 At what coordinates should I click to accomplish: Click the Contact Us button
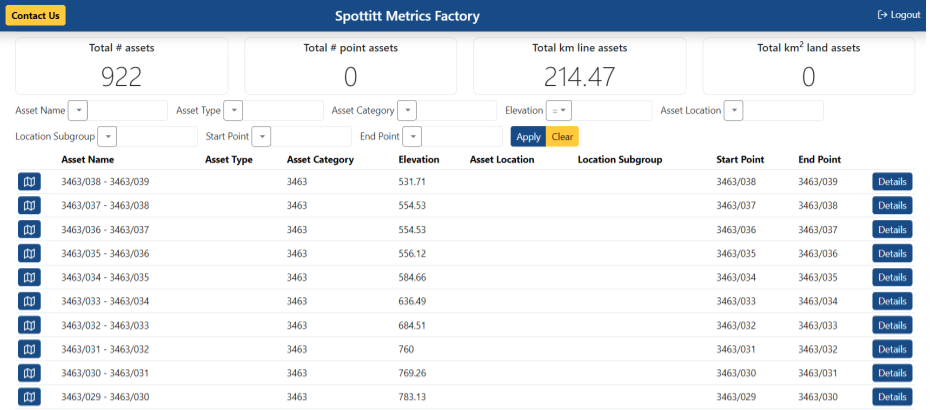pos(36,15)
